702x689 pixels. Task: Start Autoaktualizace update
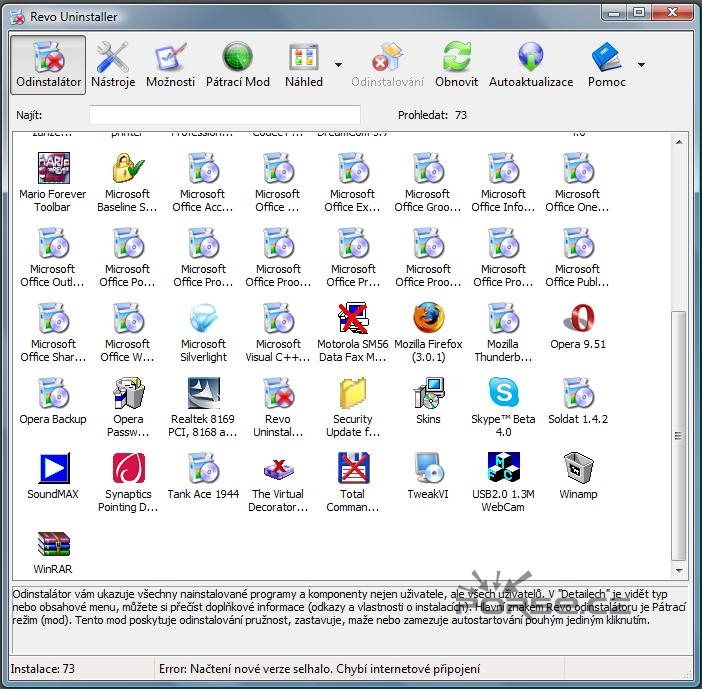pos(531,65)
